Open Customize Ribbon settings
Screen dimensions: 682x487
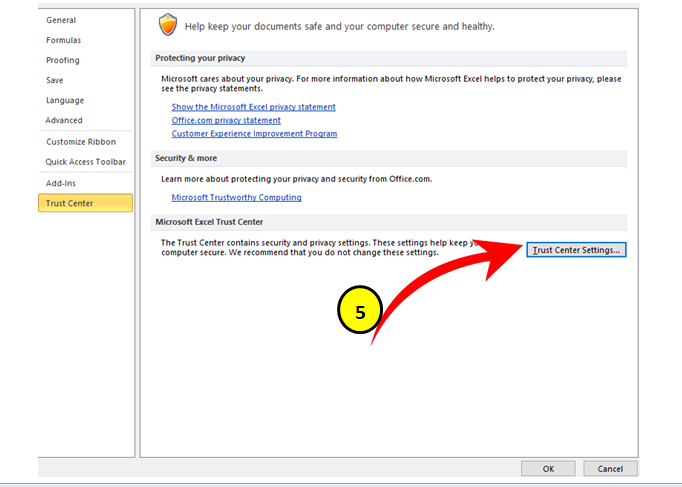(81, 142)
